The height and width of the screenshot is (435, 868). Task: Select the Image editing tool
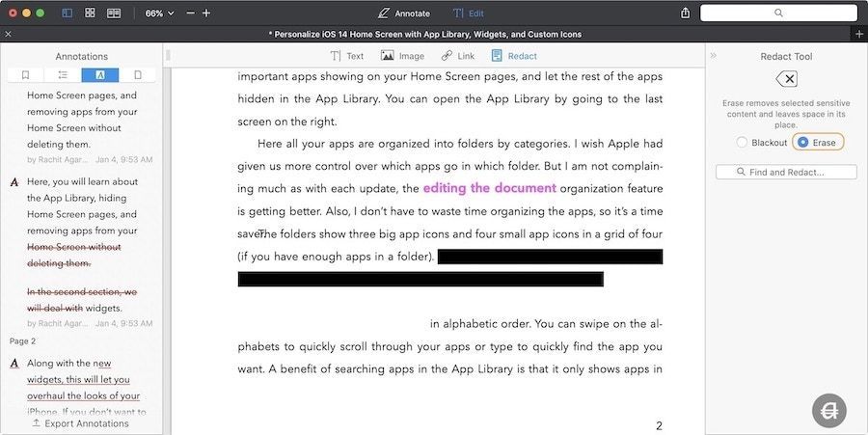click(x=402, y=56)
